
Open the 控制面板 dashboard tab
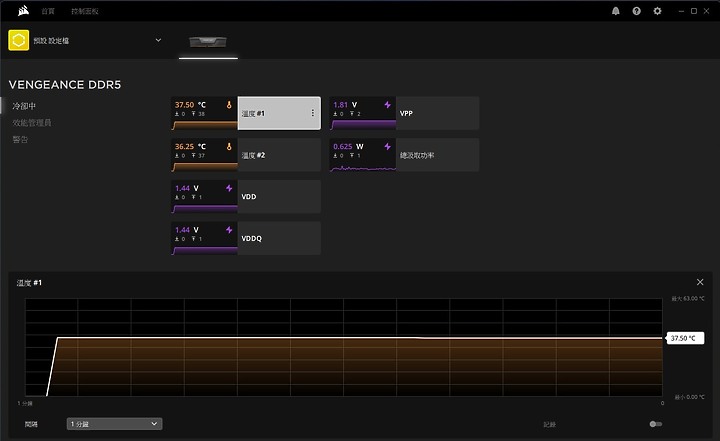click(x=85, y=11)
